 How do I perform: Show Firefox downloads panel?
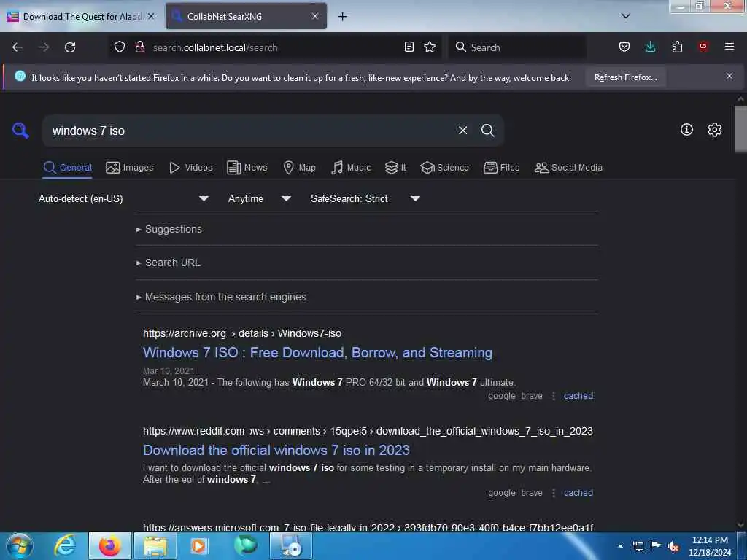click(650, 47)
